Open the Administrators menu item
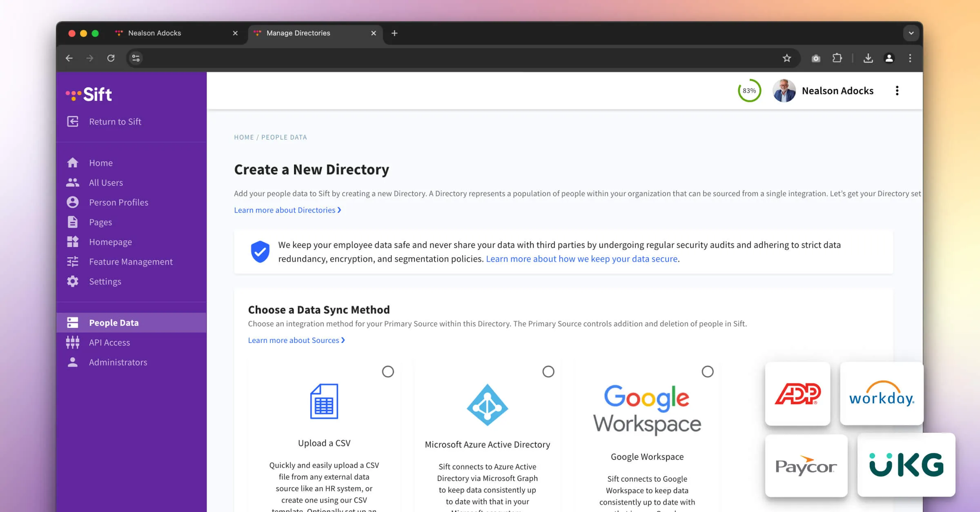Viewport: 980px width, 512px height. coord(118,363)
